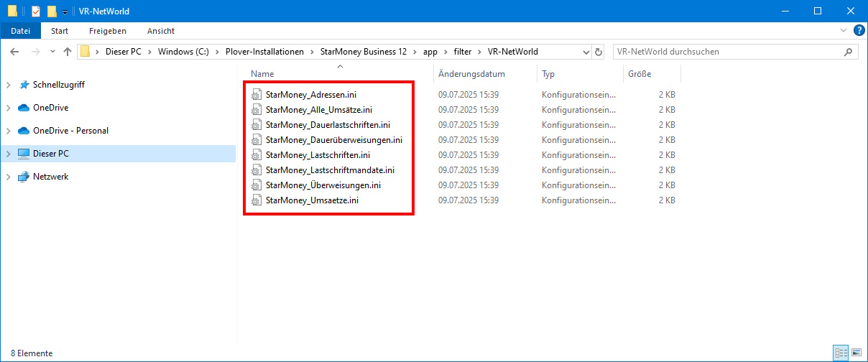This screenshot has height=362, width=868.
Task: Select Netzwerk in navigation pane
Action: point(51,177)
